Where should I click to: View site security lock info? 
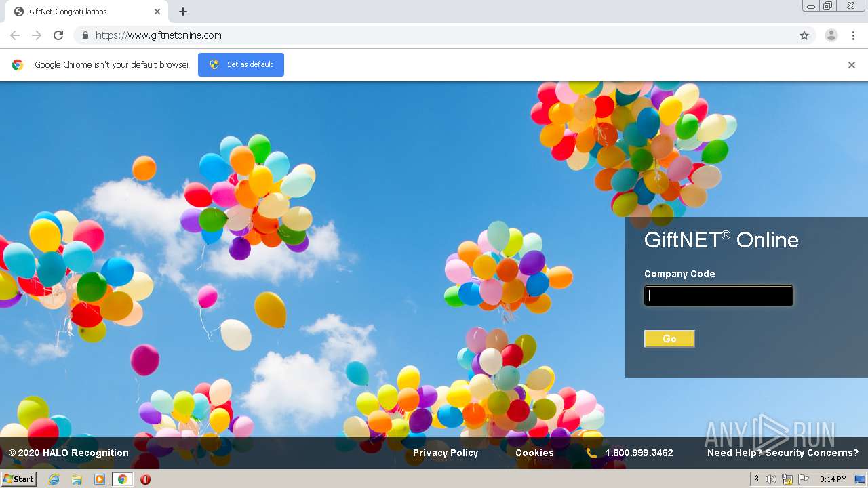(x=85, y=35)
